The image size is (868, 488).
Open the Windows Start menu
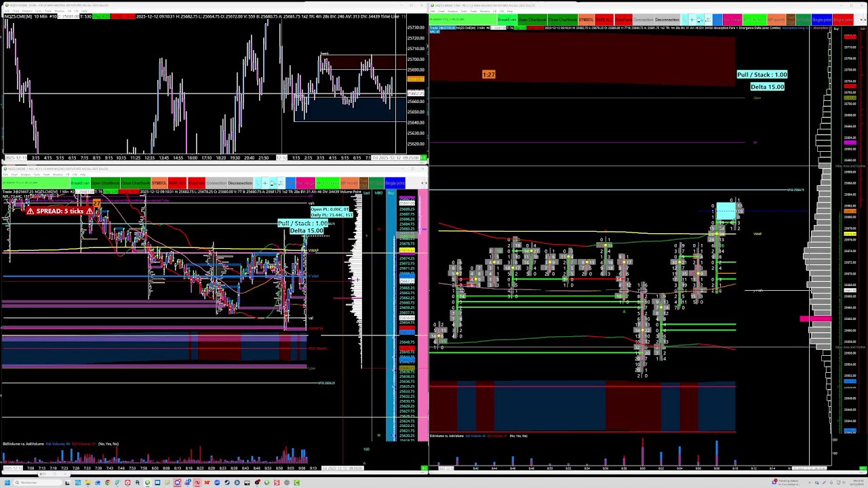click(x=7, y=483)
